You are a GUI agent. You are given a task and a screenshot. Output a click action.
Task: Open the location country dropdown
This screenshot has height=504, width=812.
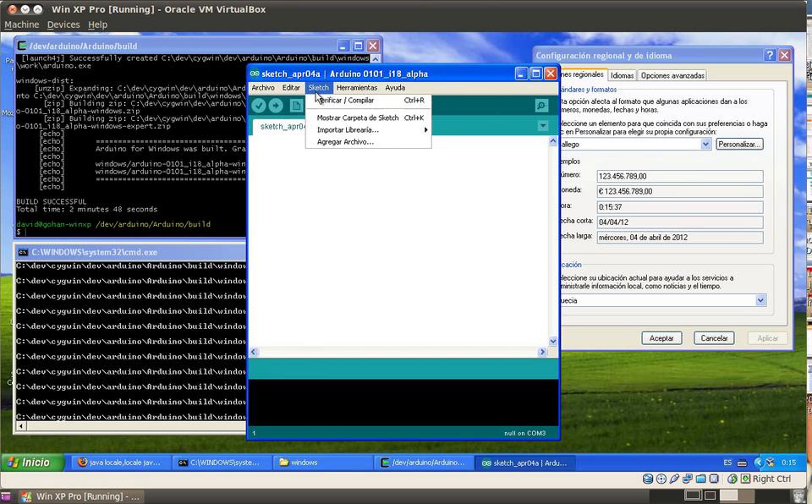(x=760, y=300)
